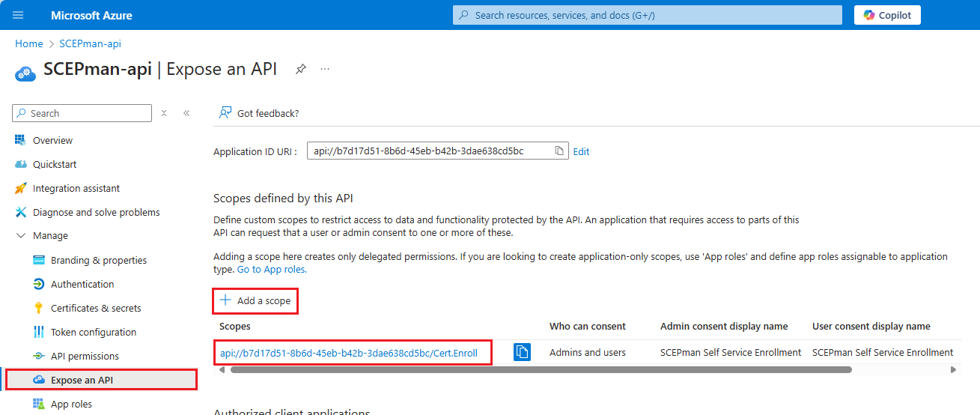Click the Got feedback icon
The image size is (980, 415).
[224, 113]
